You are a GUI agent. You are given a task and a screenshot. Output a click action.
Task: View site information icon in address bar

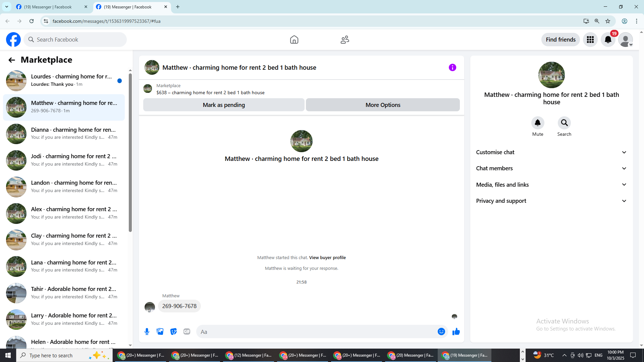46,21
